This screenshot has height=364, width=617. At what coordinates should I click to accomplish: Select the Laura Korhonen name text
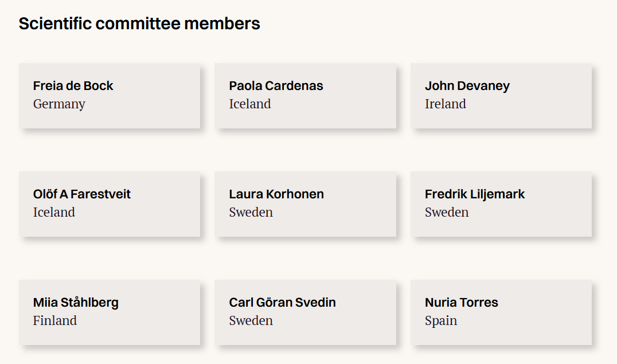coord(276,194)
